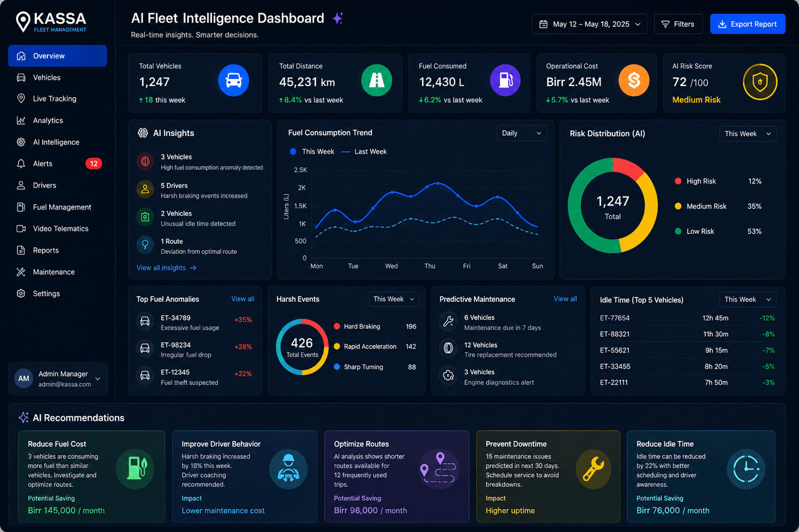
Task: Click the Filters button
Action: (x=678, y=24)
